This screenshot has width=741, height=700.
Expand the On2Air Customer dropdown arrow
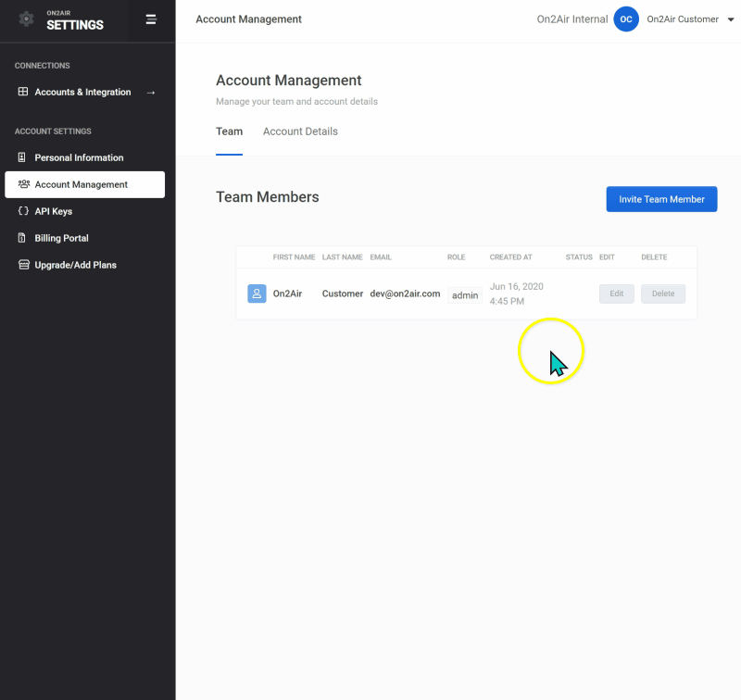(729, 19)
